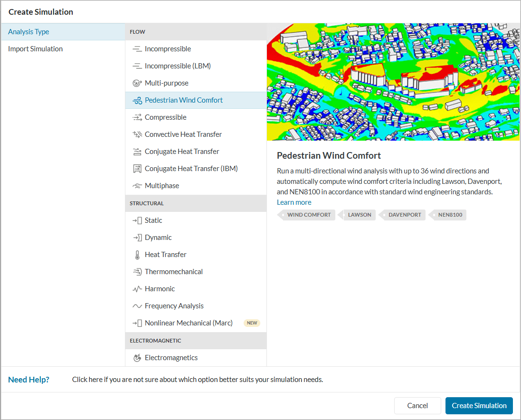Choose Convective Heat Transfer analysis
This screenshot has width=521, height=420.
pyautogui.click(x=137, y=134)
